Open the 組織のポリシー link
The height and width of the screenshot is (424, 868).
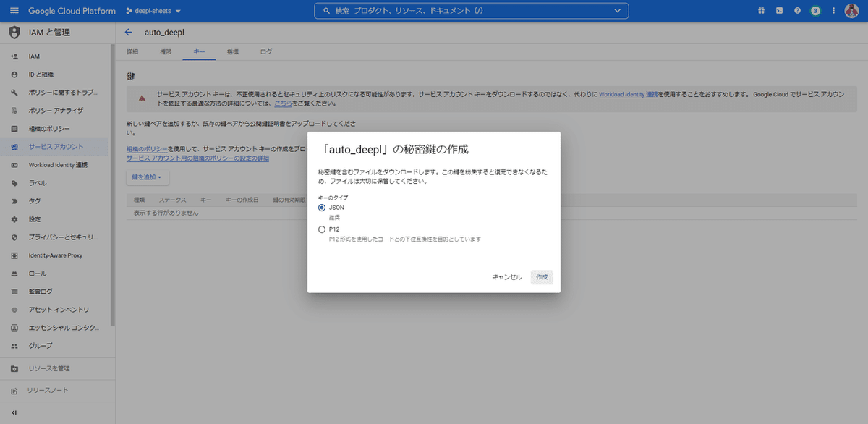[x=147, y=149]
